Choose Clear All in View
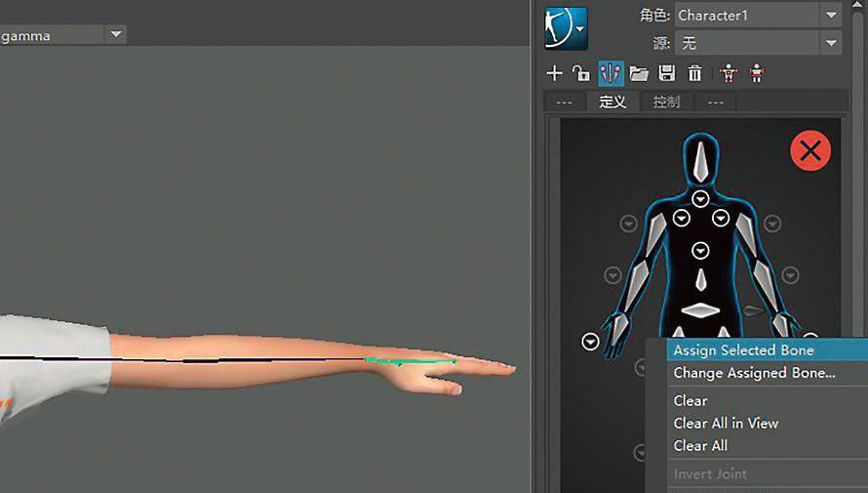Screen dimensions: 868x493 pos(768,424)
